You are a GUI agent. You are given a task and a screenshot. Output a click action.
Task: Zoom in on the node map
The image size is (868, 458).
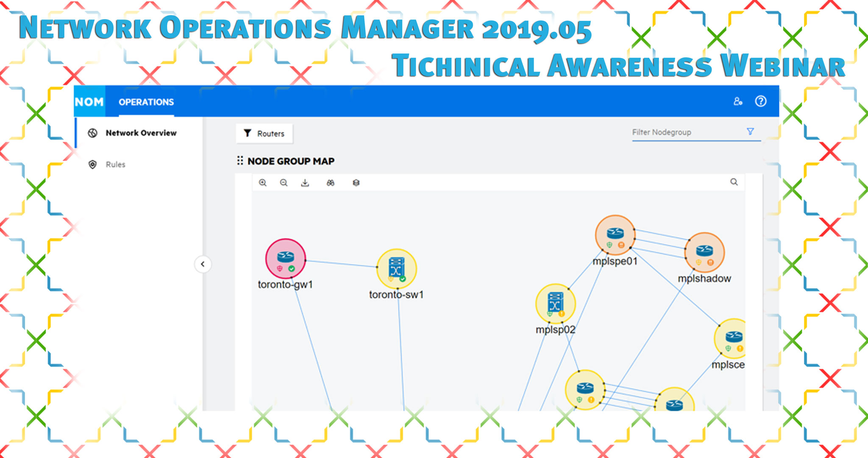[263, 183]
